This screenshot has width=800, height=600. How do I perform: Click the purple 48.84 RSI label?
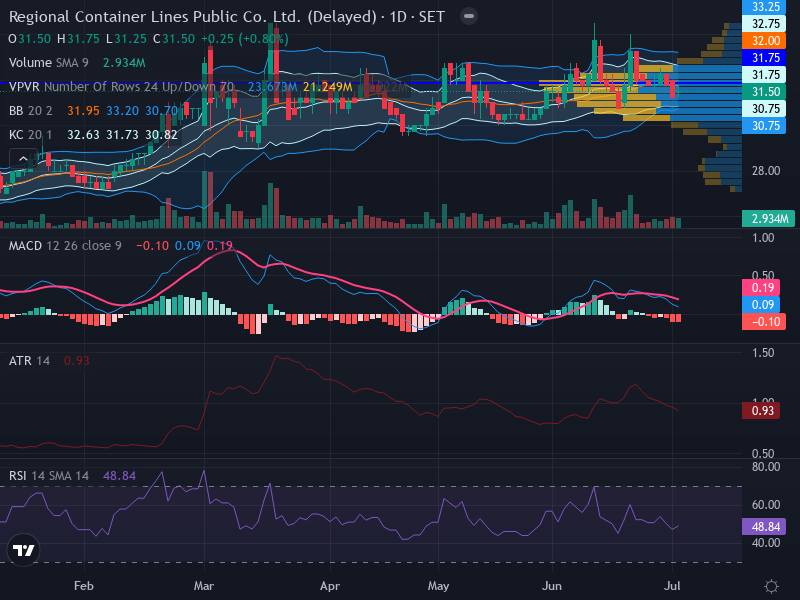764,527
